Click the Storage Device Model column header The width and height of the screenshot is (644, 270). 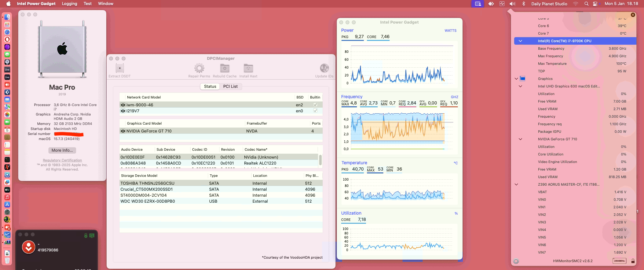139,176
